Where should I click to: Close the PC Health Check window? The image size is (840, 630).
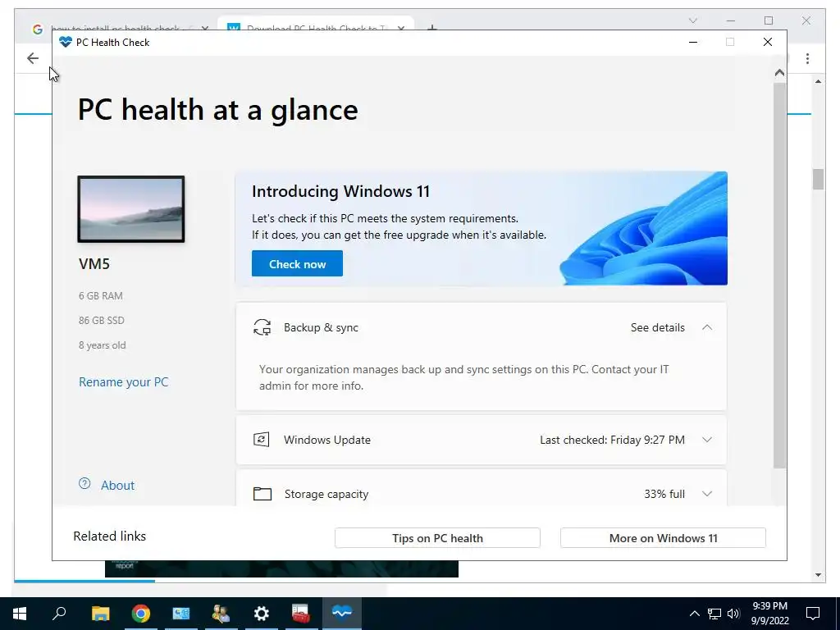pyautogui.click(x=767, y=42)
